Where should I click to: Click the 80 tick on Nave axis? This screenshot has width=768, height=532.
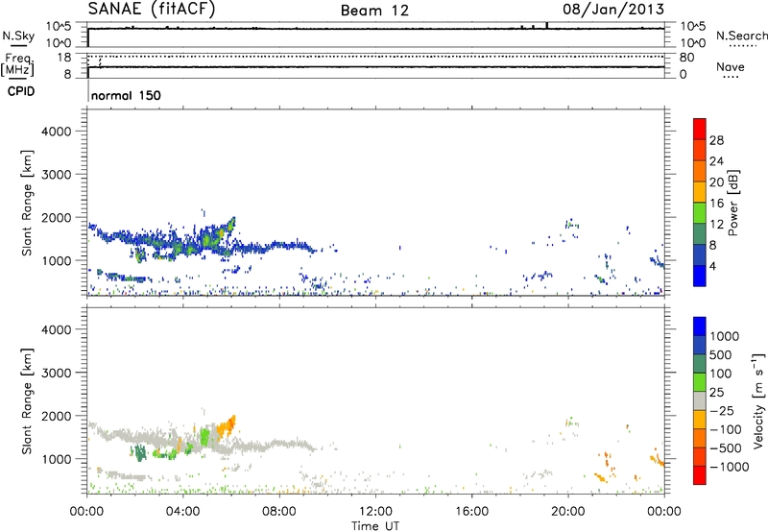click(x=686, y=58)
